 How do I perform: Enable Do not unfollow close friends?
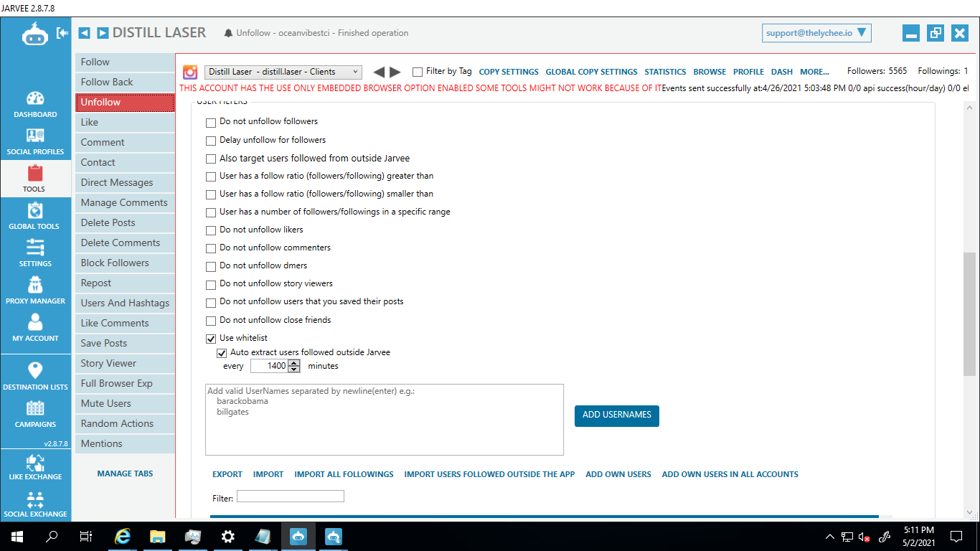pyautogui.click(x=211, y=321)
